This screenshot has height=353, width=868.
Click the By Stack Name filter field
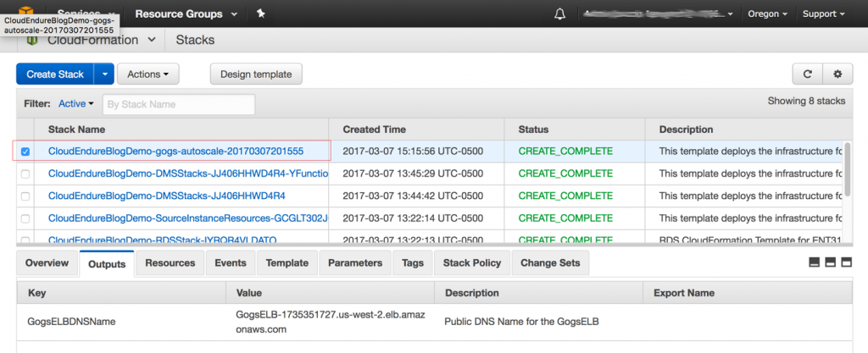(179, 104)
